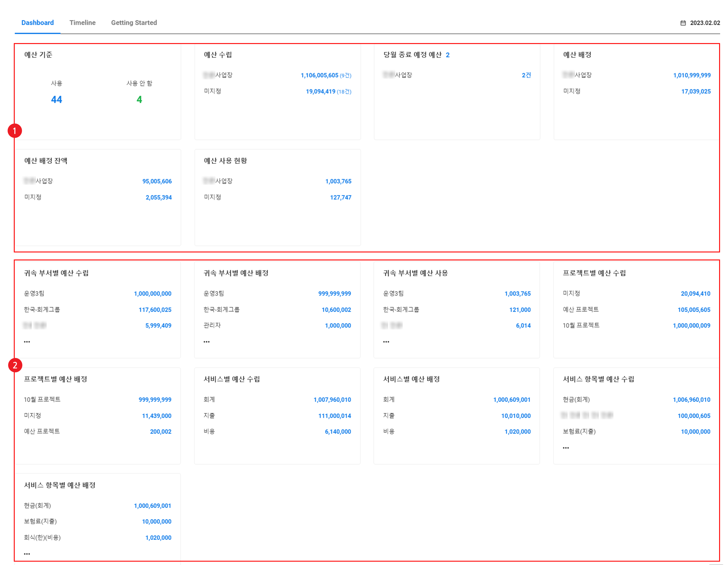Expand more rows in 귀속 부서별 예산 배정
The width and height of the screenshot is (728, 565).
click(x=207, y=342)
